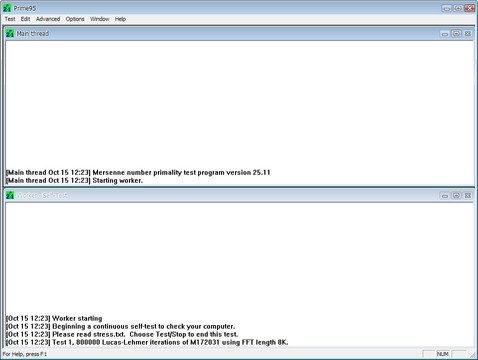Viewport: 478px width, 360px height.
Task: Click the NUM indicator in status bar
Action: click(443, 354)
